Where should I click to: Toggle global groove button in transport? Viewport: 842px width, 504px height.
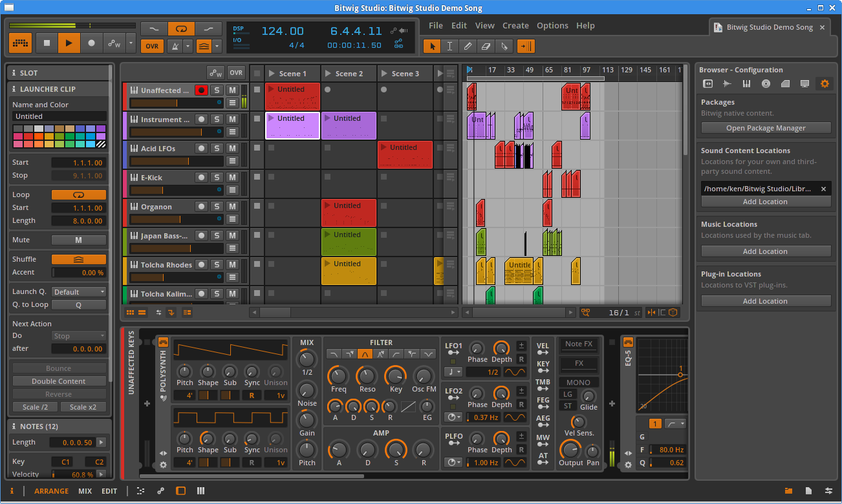click(204, 46)
